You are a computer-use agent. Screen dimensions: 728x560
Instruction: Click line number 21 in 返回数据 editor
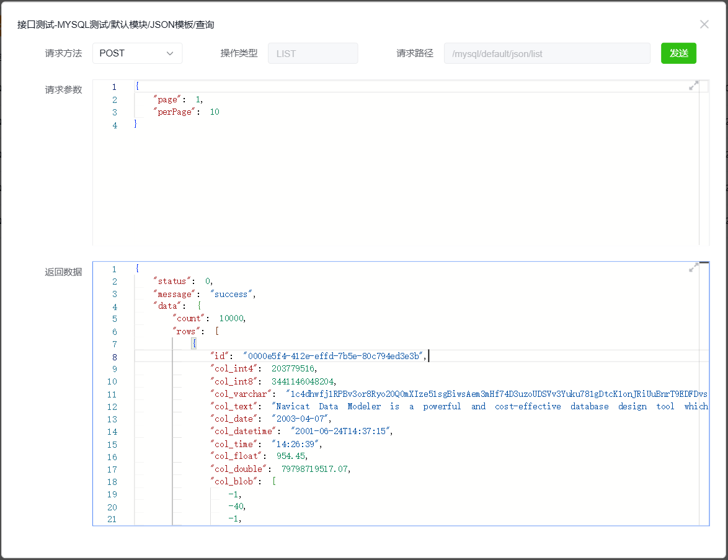(x=112, y=519)
